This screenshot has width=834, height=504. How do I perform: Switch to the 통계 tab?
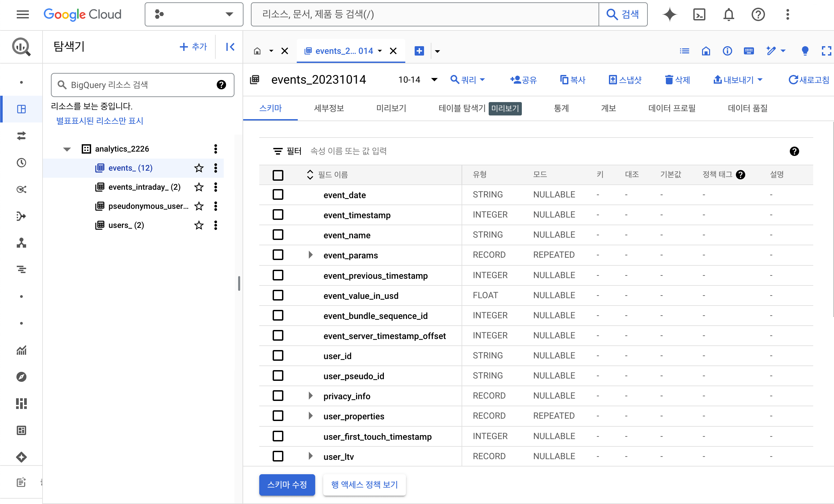point(561,108)
